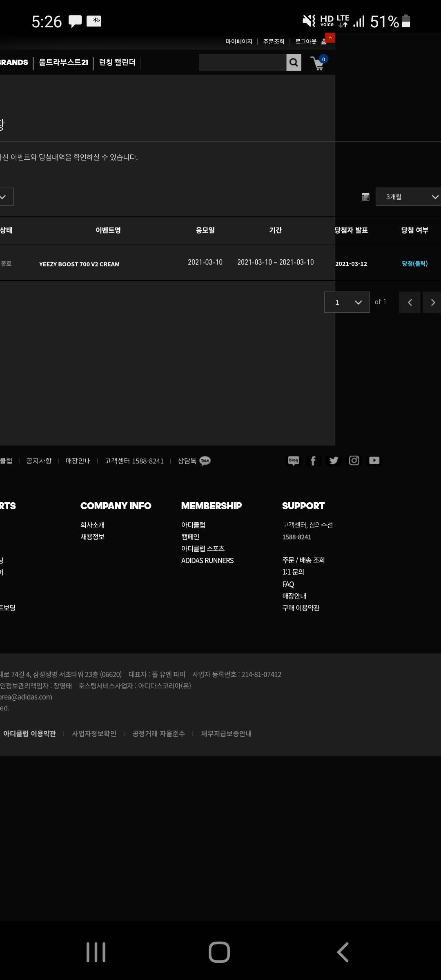
Task: Expand the 3개월 period dropdown
Action: pos(408,197)
